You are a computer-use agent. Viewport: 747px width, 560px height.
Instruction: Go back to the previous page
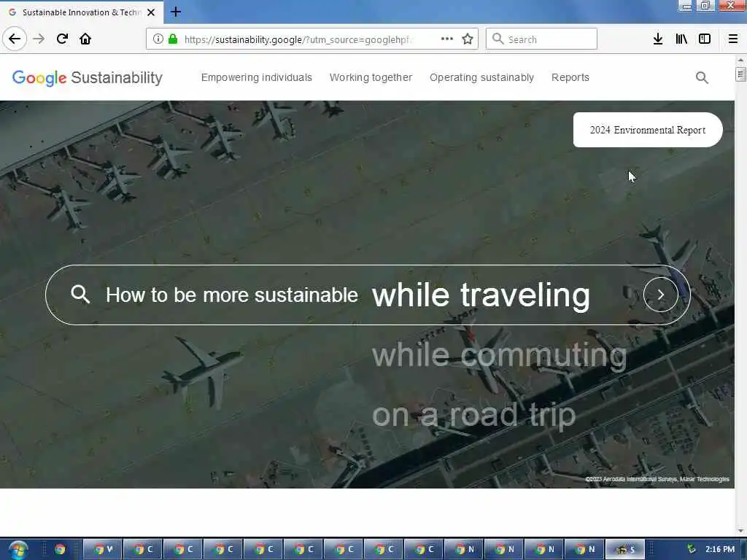[15, 39]
